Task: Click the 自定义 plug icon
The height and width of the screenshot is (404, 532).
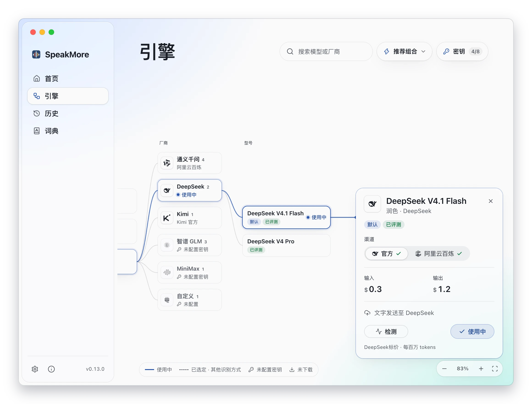Action: (167, 300)
